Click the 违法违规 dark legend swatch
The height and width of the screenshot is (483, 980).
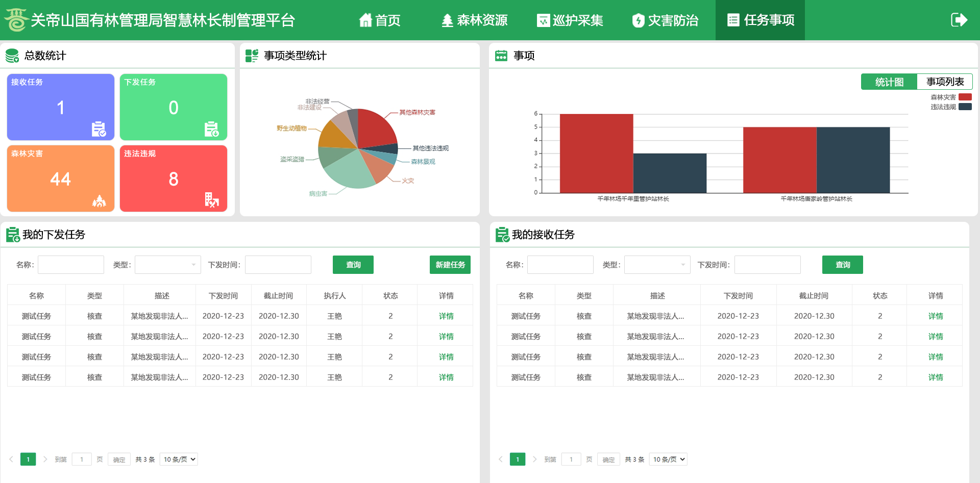tap(965, 107)
